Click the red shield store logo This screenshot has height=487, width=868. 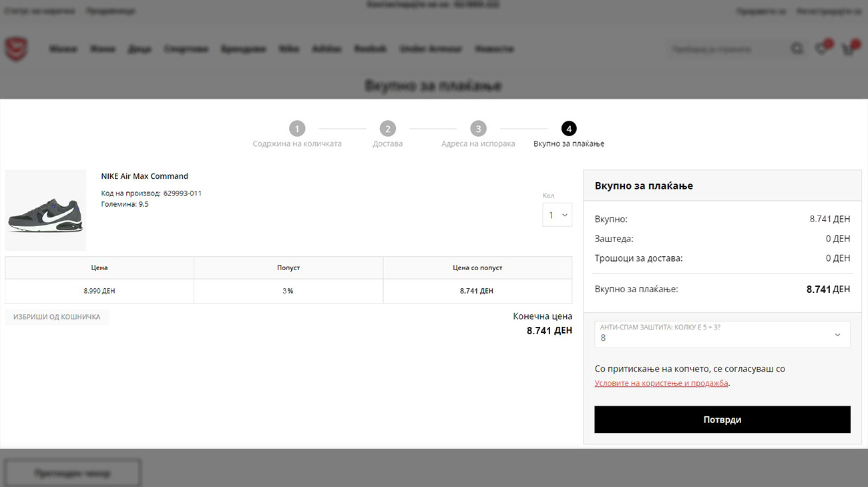click(x=16, y=49)
